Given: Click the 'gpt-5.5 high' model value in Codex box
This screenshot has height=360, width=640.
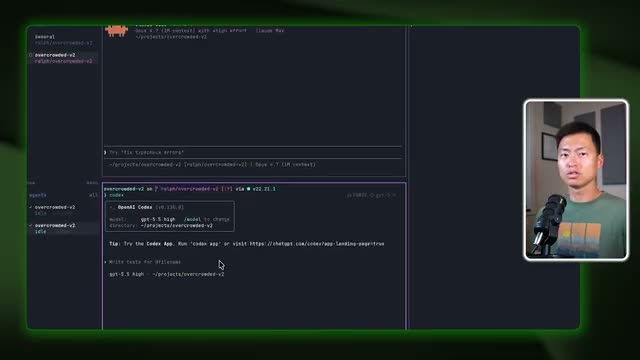Looking at the screenshot, I should click(158, 219).
